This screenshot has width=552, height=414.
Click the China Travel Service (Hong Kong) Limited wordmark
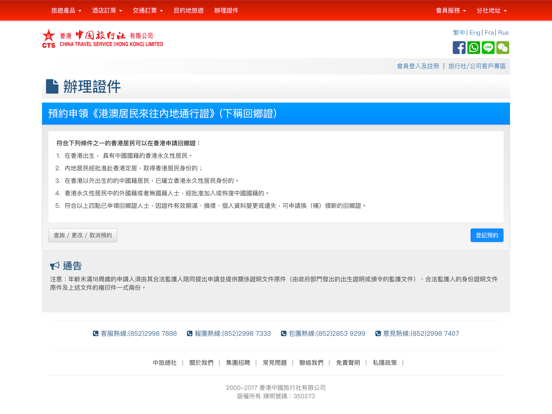click(x=112, y=39)
